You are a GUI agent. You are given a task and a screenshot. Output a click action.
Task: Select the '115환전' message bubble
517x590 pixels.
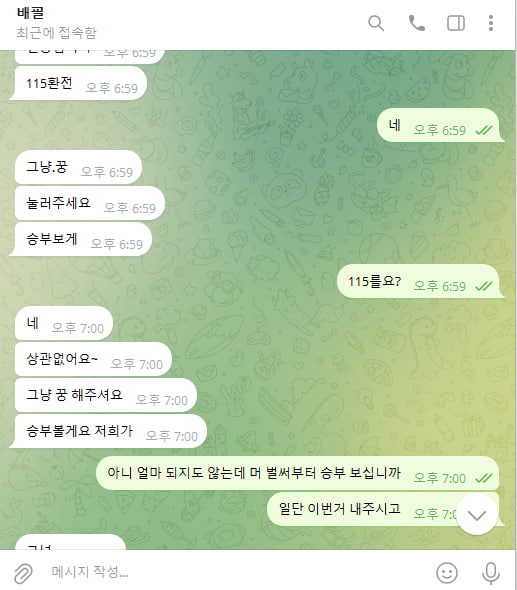[78, 84]
